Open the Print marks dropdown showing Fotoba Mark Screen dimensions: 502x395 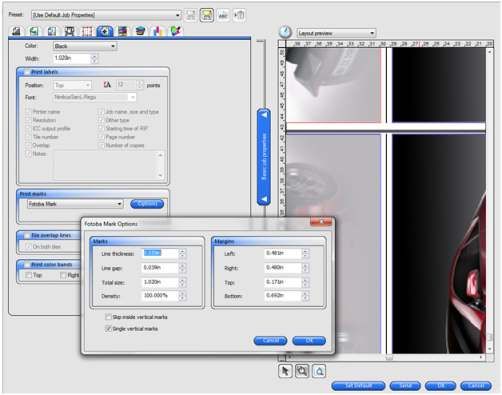75,204
